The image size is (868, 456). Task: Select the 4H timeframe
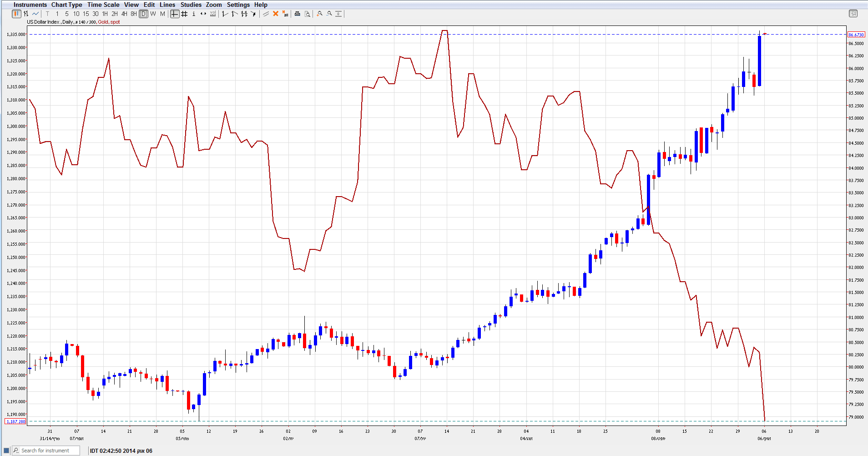(x=124, y=14)
